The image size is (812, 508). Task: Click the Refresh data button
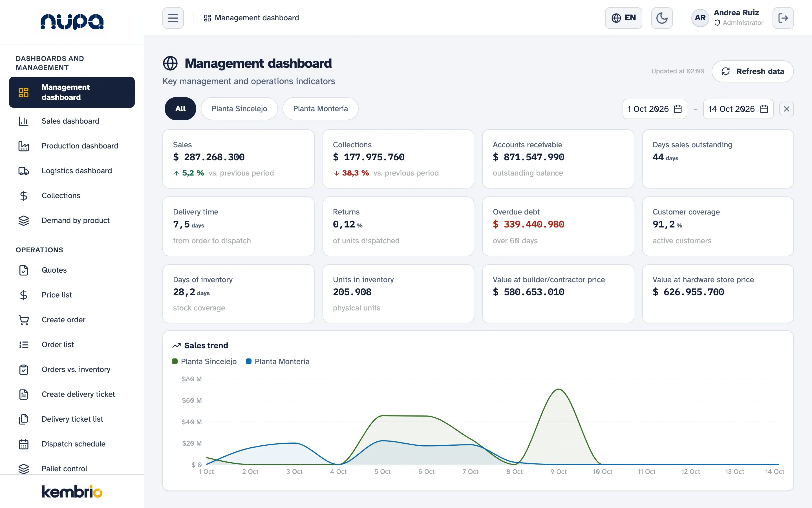click(753, 71)
